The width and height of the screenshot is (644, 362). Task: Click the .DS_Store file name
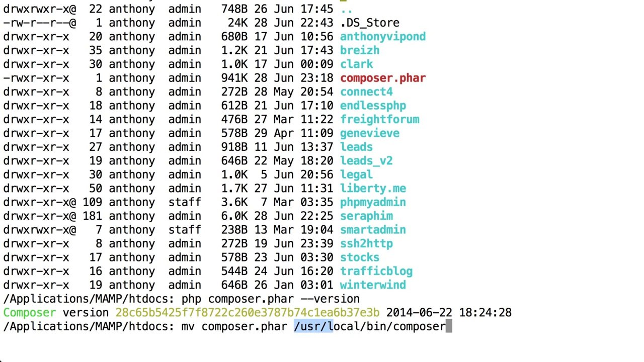[370, 23]
